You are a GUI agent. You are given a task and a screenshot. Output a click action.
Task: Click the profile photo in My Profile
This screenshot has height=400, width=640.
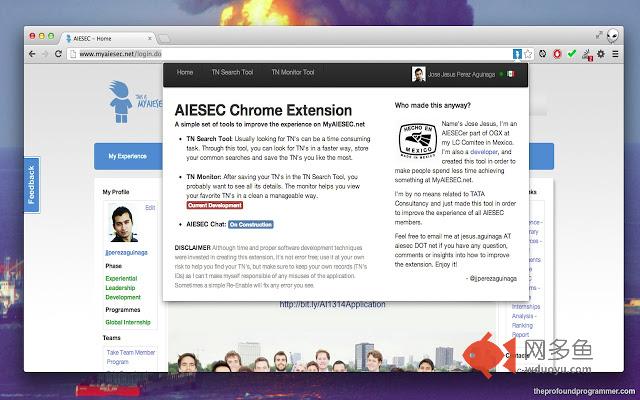pyautogui.click(x=124, y=224)
